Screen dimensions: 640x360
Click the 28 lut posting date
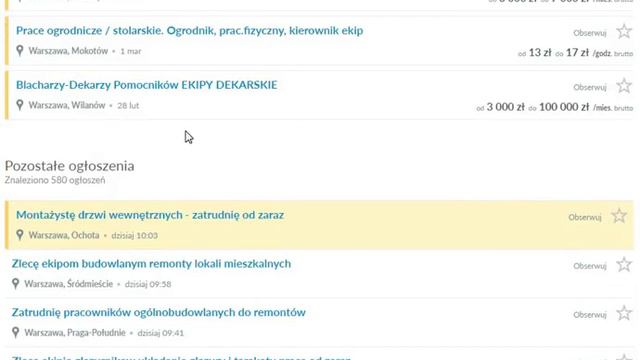pos(128,106)
